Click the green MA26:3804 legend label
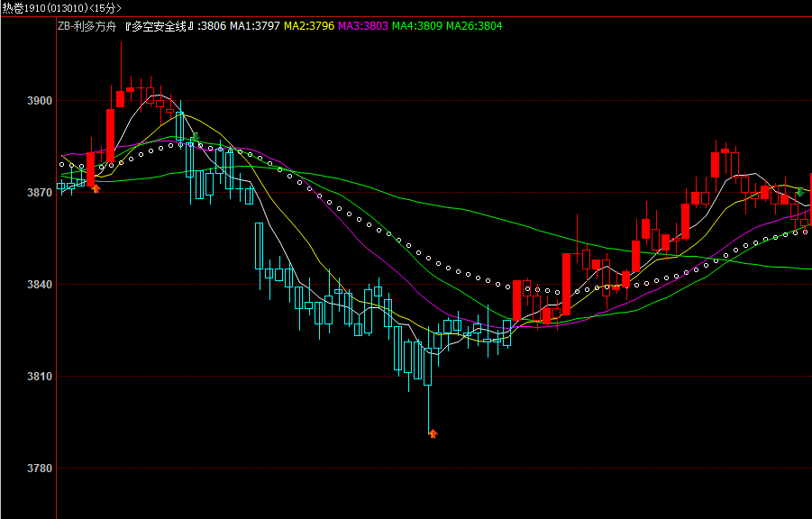Viewport: 812px width, 519px height. (x=474, y=26)
